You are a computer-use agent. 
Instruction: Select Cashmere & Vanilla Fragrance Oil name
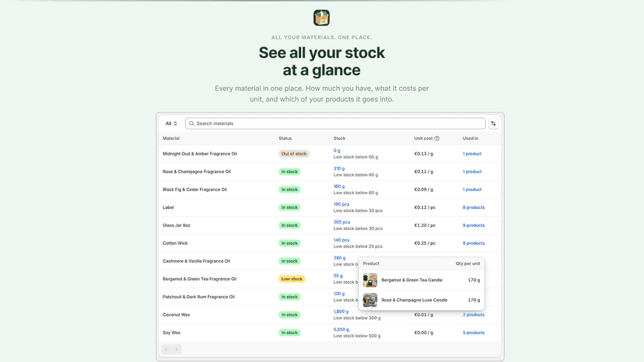[196, 261]
